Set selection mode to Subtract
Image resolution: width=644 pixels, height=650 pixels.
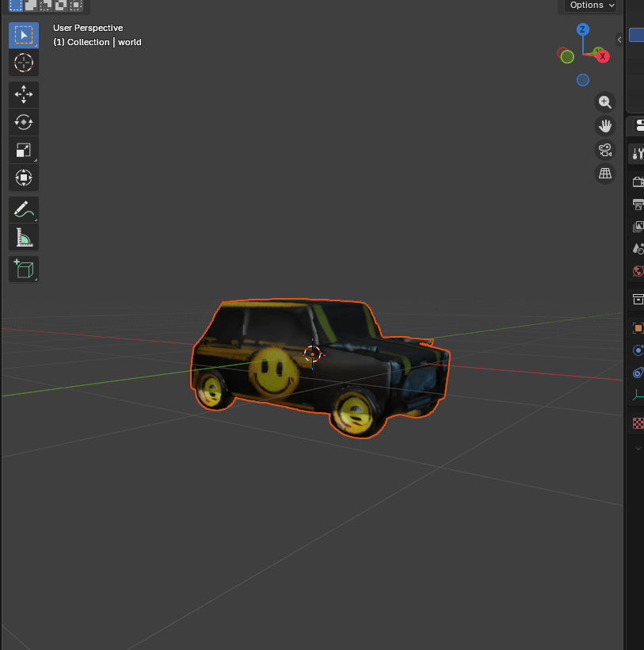click(46, 5)
